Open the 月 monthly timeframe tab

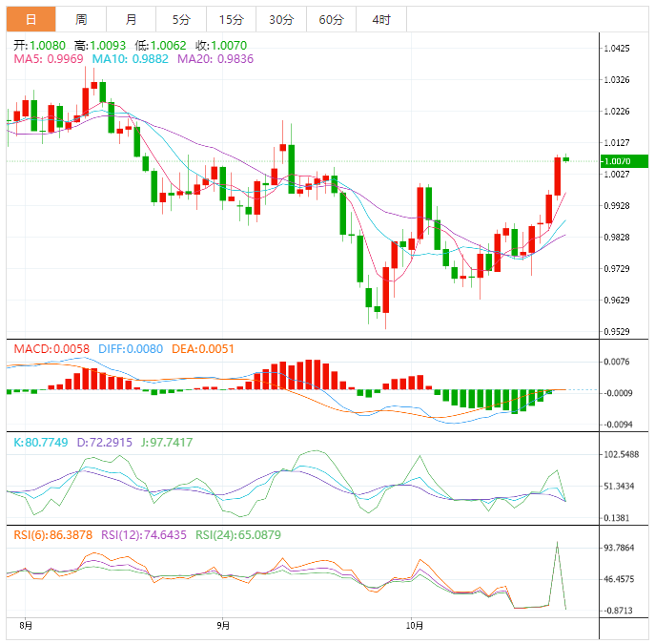[x=131, y=19]
